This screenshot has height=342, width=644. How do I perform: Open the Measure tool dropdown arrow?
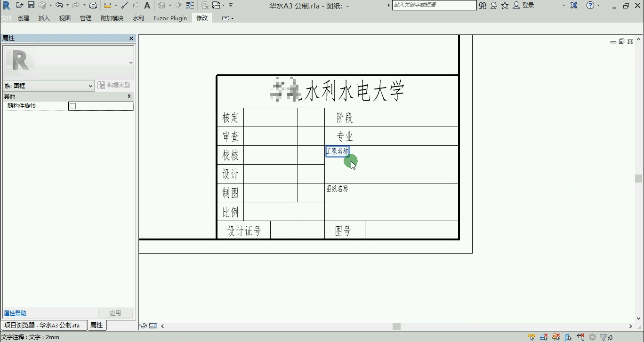tap(116, 5)
